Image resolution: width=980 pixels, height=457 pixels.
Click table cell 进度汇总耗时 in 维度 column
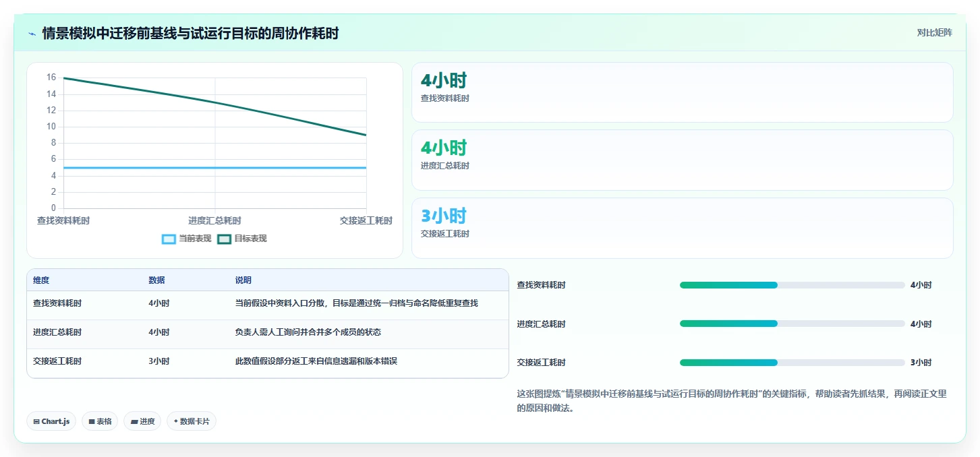[x=57, y=332]
